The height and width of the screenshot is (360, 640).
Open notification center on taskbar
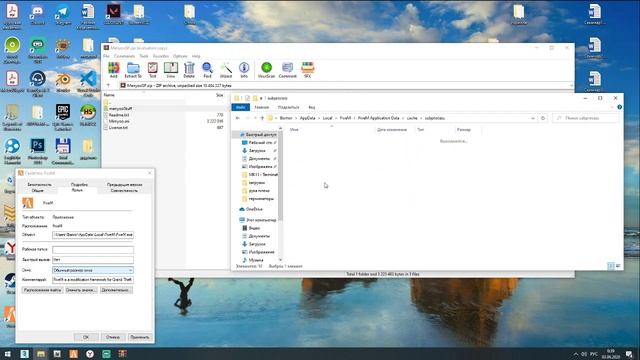[629, 354]
